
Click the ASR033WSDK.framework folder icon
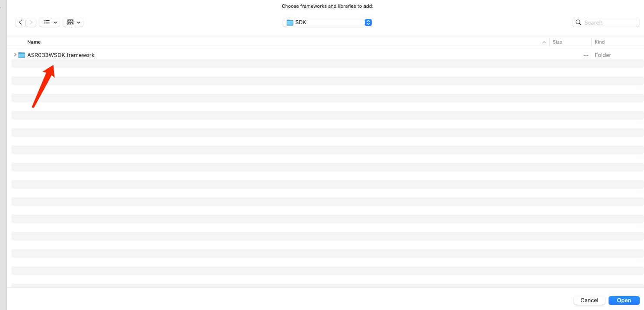[22, 55]
